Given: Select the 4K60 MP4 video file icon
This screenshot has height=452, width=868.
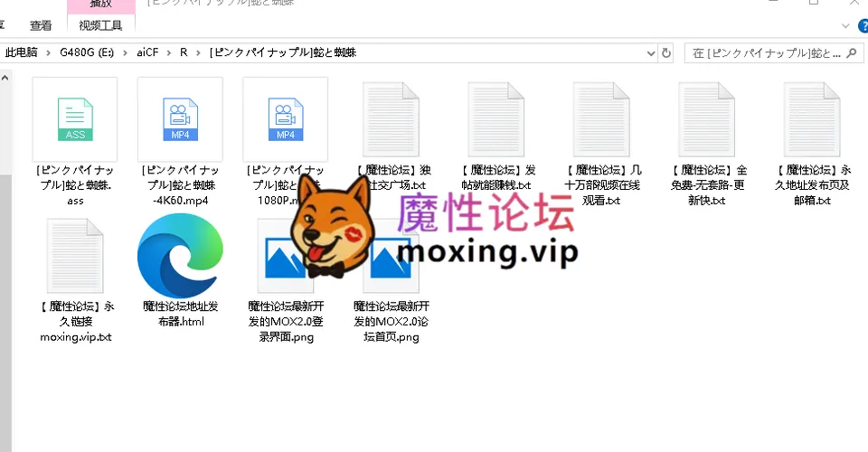Looking at the screenshot, I should (180, 119).
